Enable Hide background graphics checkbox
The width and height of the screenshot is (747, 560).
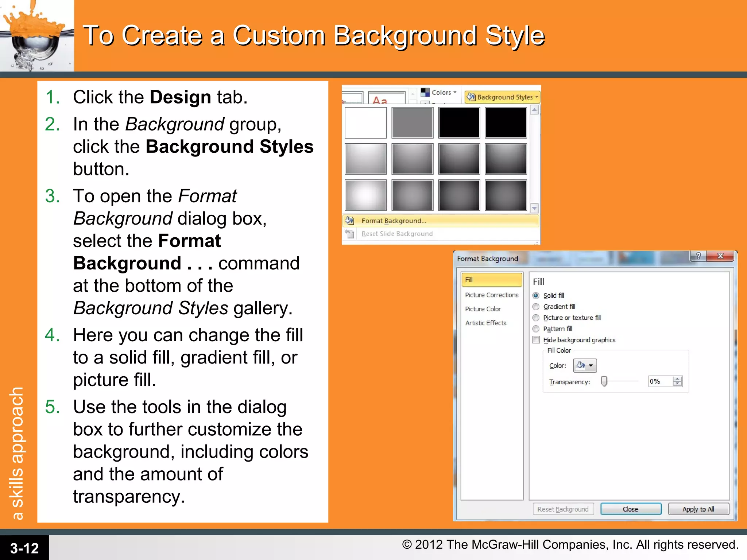(536, 340)
